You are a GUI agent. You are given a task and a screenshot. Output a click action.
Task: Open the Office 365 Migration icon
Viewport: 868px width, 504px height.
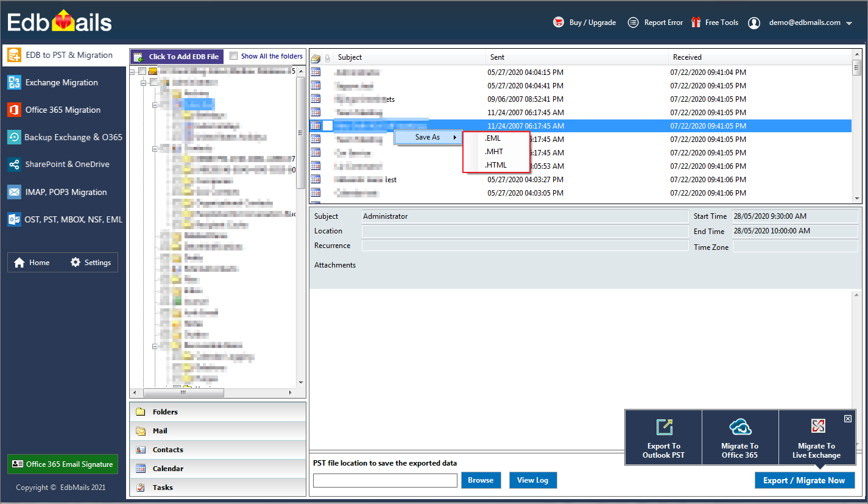point(14,110)
